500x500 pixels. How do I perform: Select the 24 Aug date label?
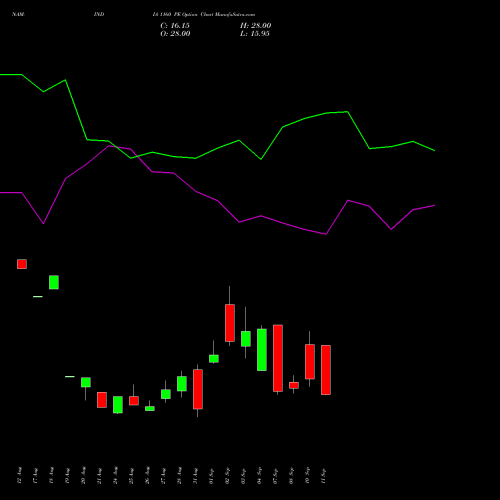coord(115,476)
